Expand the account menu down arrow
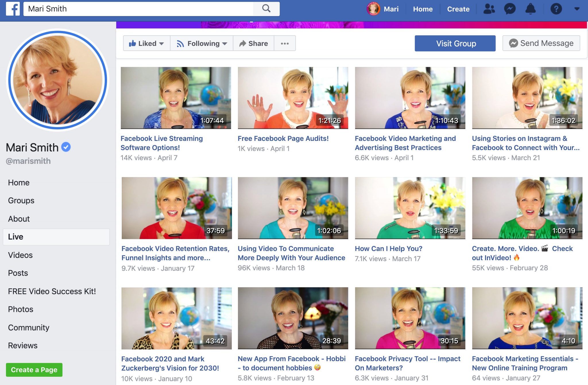Screen dimensions: 588x385 point(577,9)
